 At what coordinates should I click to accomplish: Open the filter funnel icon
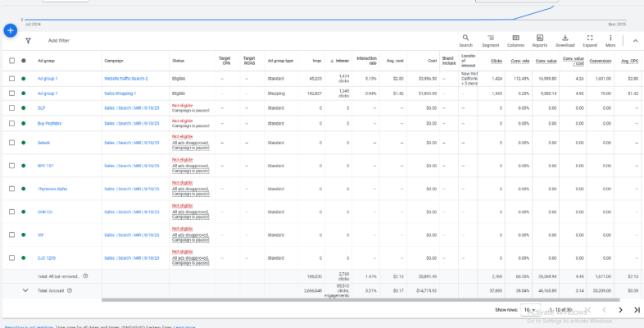[x=28, y=41]
